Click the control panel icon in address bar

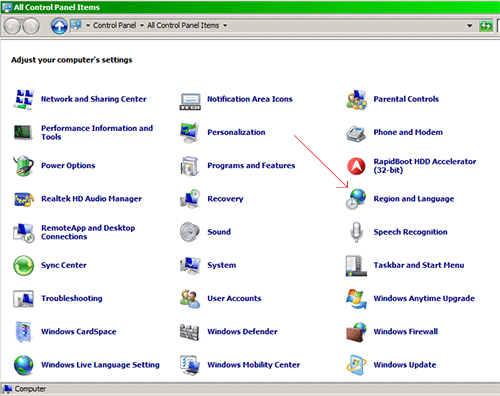(76, 25)
